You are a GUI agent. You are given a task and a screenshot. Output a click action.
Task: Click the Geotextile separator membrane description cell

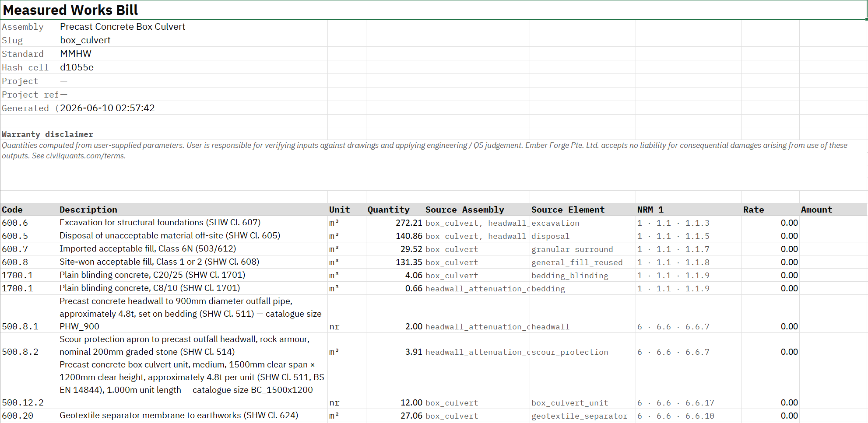(193, 416)
